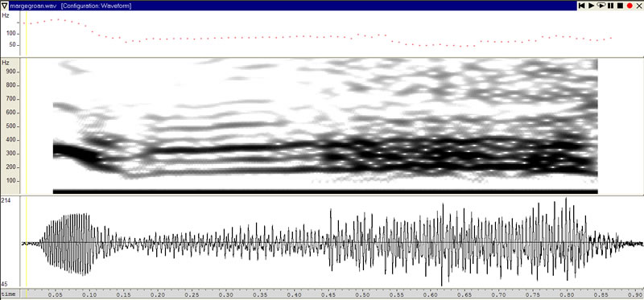This screenshot has width=644, height=300.
Task: Rewind to the start of the recording
Action: coord(582,6)
